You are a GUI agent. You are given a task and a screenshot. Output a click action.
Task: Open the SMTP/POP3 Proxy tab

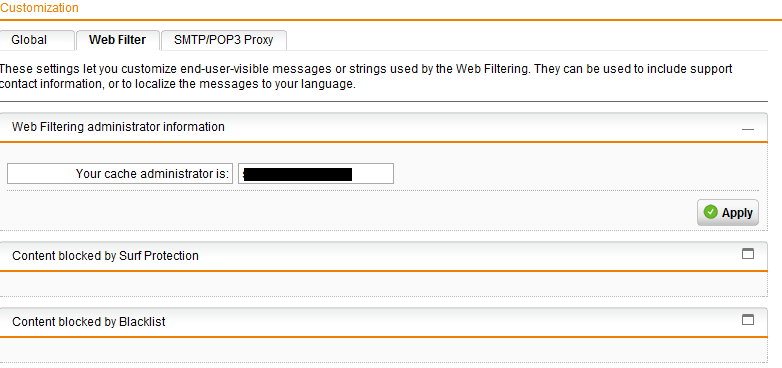click(x=224, y=40)
